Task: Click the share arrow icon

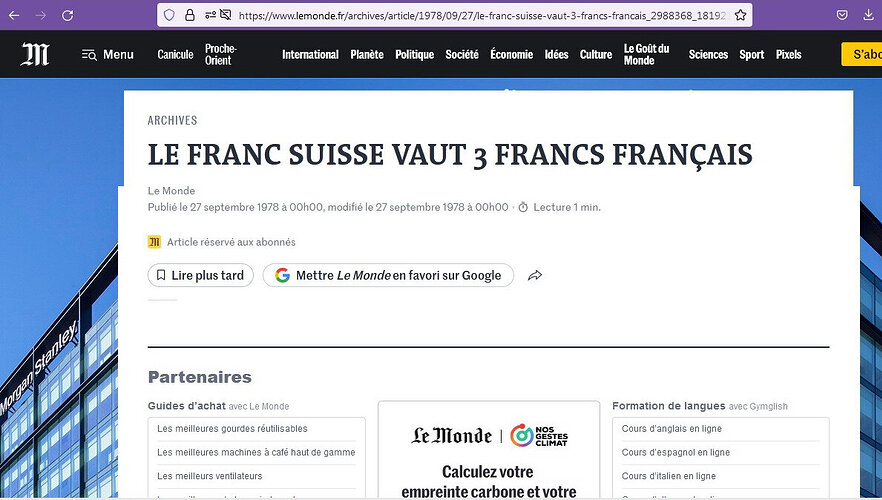Action: (535, 275)
